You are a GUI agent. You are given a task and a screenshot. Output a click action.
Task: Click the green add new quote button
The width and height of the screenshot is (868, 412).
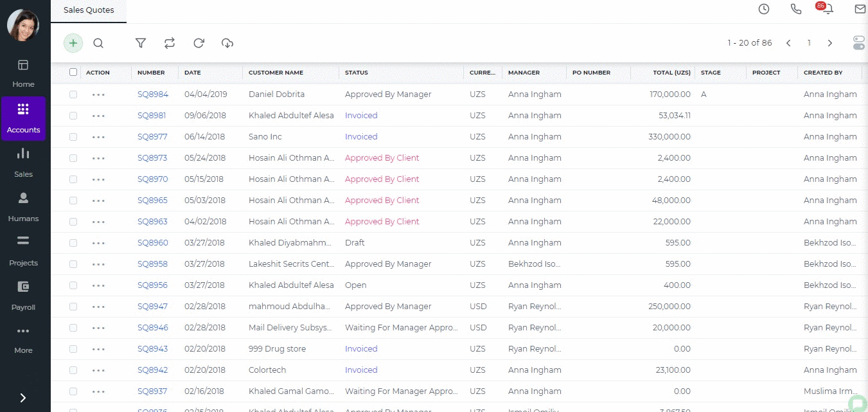coord(73,43)
